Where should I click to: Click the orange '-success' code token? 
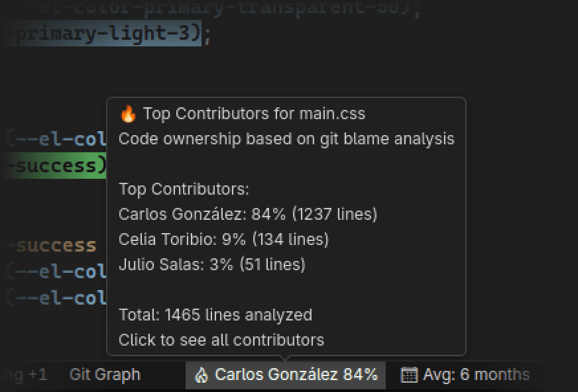point(52,246)
